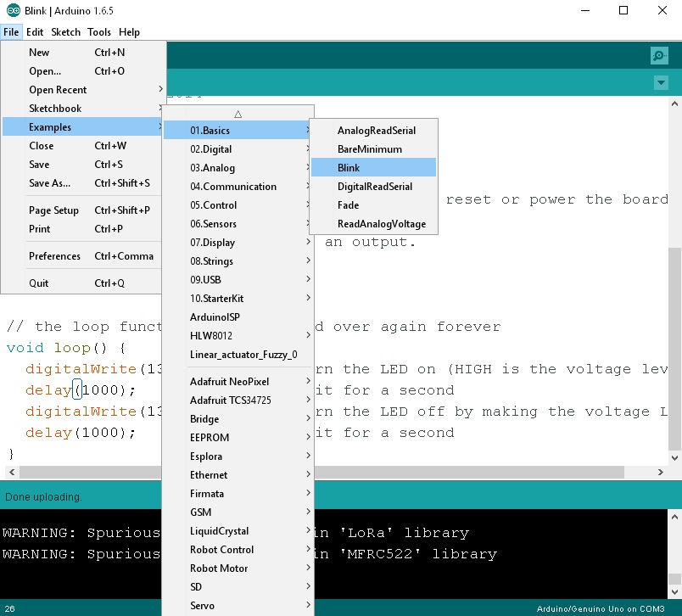The width and height of the screenshot is (682, 616).
Task: Choose Open... from the File menu
Action: pyautogui.click(x=81, y=71)
